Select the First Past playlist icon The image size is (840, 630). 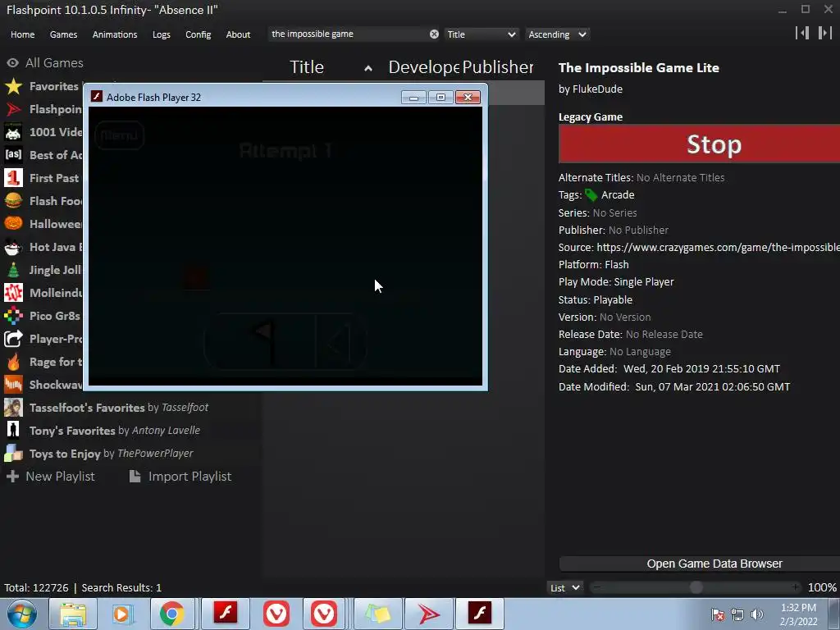[13, 178]
